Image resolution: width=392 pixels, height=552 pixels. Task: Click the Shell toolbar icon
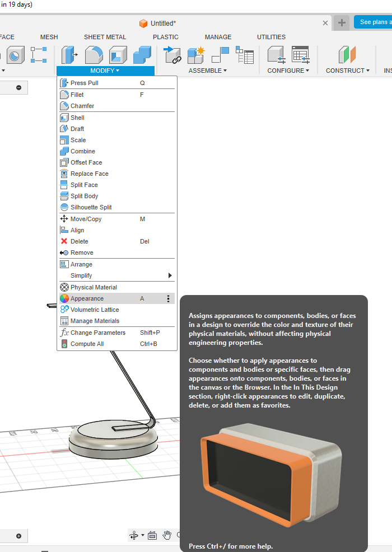118,55
